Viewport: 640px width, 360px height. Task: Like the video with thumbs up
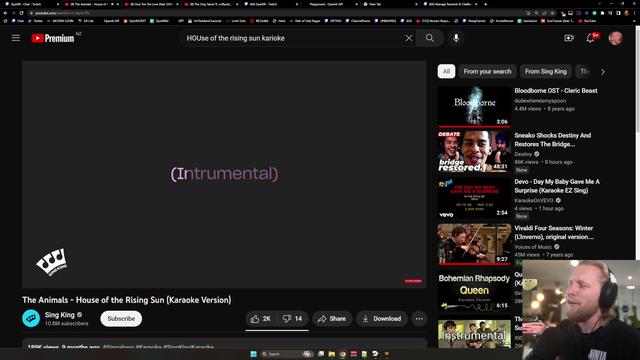coord(261,319)
